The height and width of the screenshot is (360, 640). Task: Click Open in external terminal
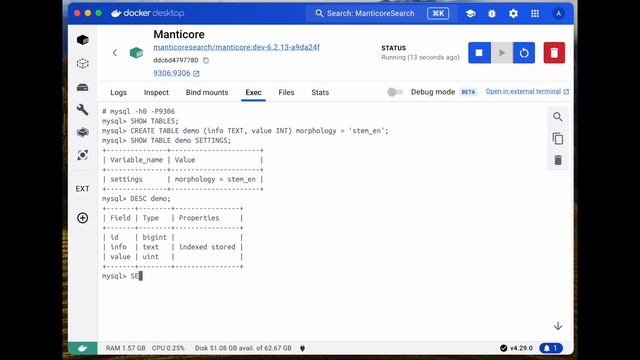527,91
